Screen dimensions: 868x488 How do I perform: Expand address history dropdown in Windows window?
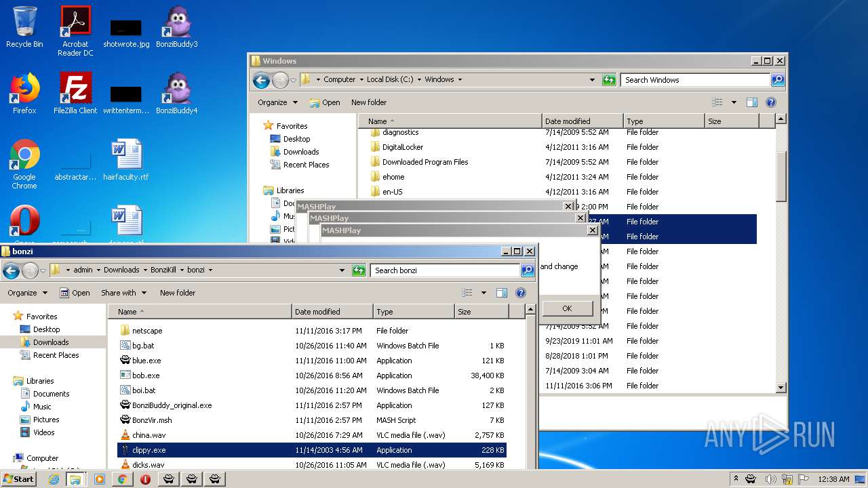592,80
